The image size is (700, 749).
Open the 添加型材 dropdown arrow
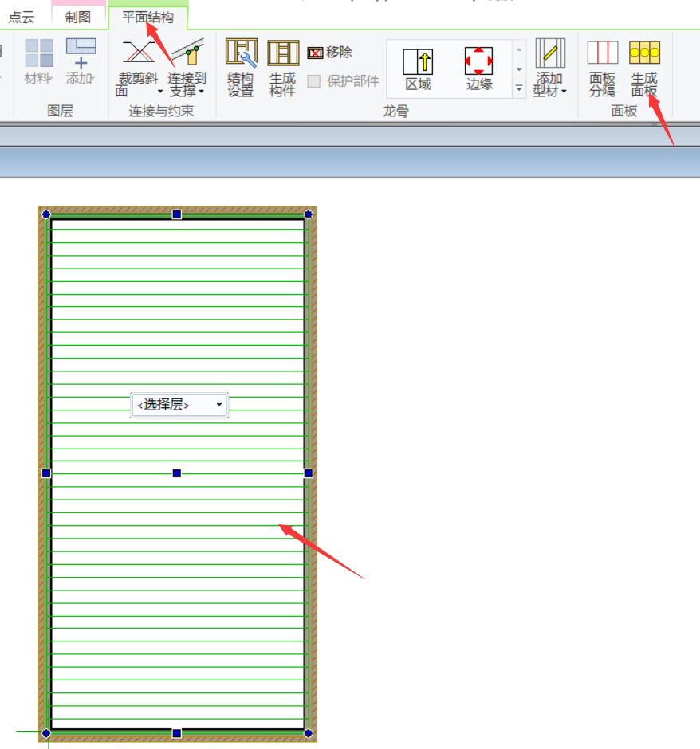564,92
